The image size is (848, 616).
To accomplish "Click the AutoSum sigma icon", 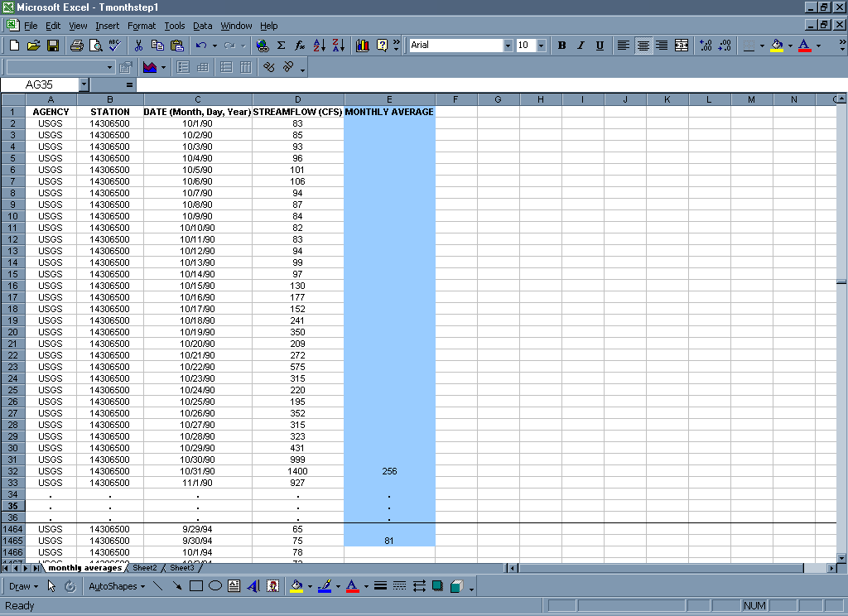I will pyautogui.click(x=281, y=46).
